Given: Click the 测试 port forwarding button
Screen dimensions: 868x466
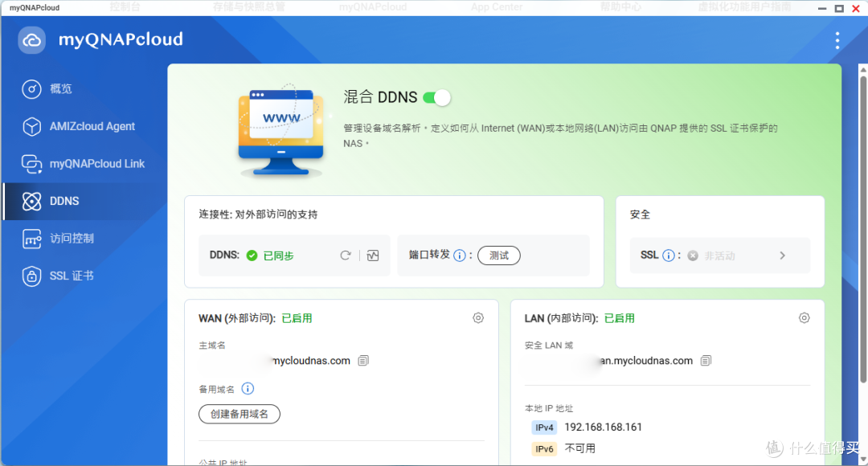Looking at the screenshot, I should click(x=499, y=255).
